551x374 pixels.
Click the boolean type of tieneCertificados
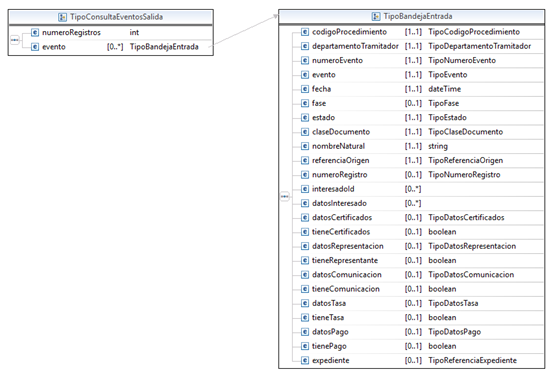[442, 232]
